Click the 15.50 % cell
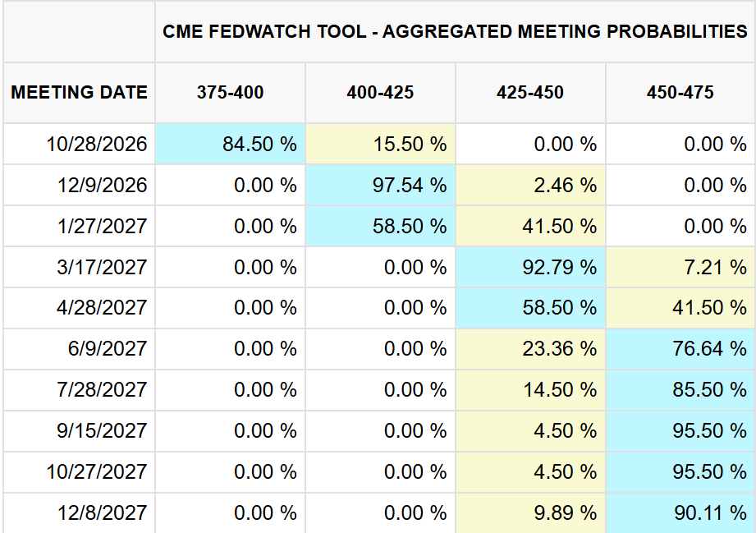This screenshot has height=533, width=756. (x=380, y=144)
